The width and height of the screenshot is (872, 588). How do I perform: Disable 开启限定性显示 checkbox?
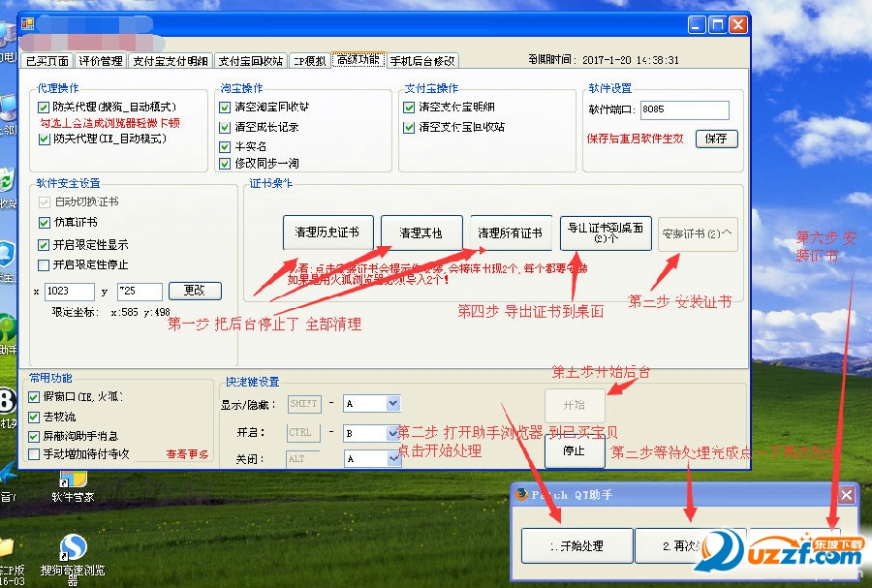coord(43,244)
